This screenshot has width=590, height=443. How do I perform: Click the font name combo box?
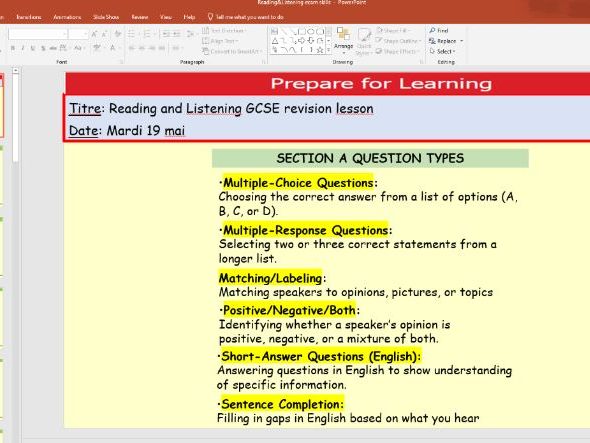(38, 34)
